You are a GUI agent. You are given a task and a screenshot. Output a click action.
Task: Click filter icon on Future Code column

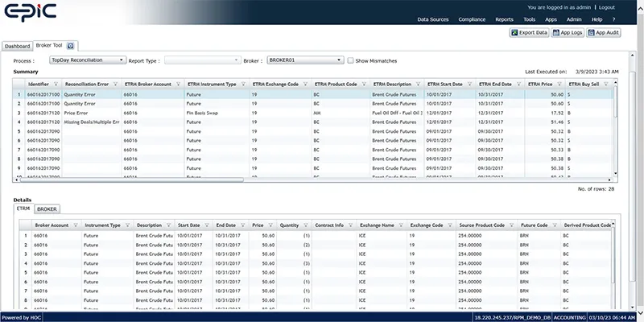coord(553,225)
